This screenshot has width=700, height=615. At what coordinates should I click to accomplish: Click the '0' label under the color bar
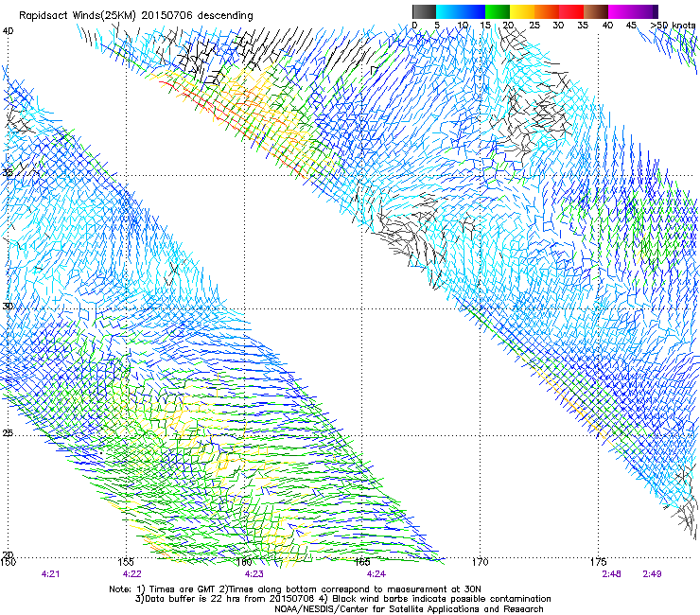click(414, 25)
